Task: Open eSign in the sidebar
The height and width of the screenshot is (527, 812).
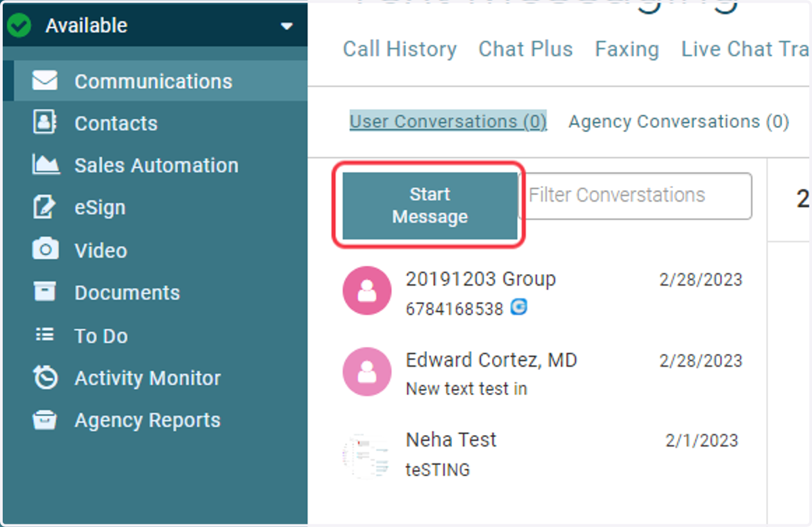Action: click(x=99, y=208)
